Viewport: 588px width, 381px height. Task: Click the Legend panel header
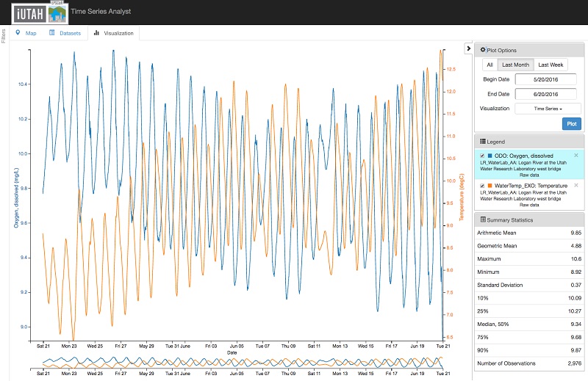point(529,142)
